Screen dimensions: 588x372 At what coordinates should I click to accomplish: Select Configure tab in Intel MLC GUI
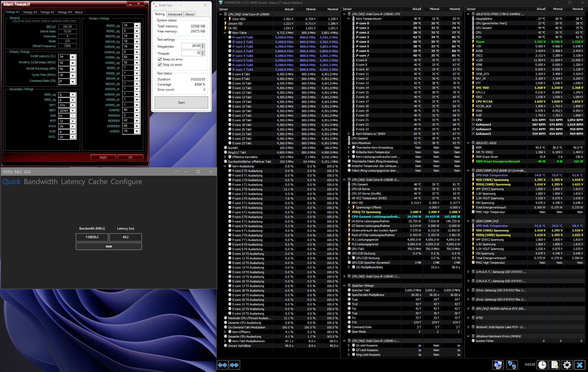pyautogui.click(x=126, y=182)
